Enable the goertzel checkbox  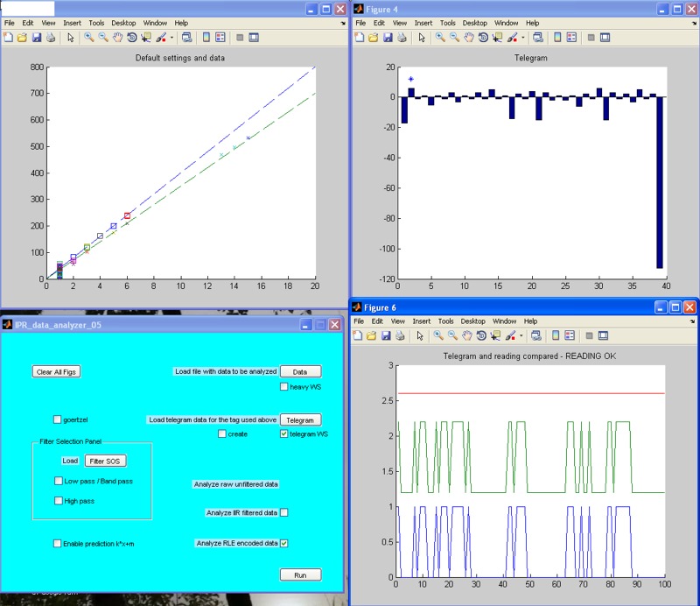tap(57, 419)
